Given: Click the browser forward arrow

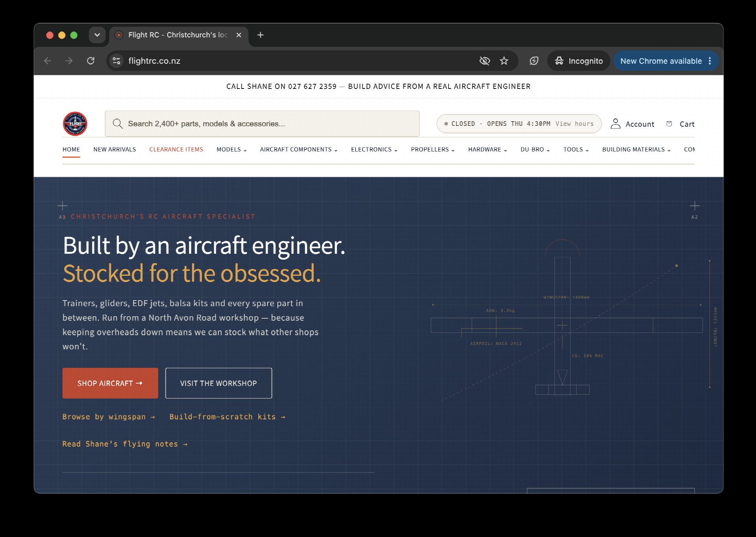Looking at the screenshot, I should pos(69,61).
